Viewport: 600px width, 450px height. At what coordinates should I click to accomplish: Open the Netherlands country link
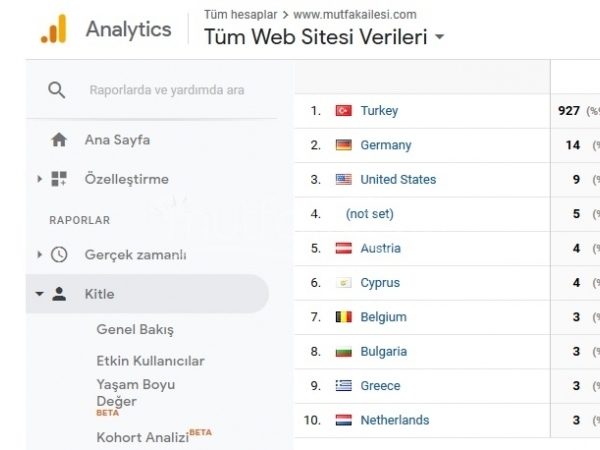click(395, 420)
